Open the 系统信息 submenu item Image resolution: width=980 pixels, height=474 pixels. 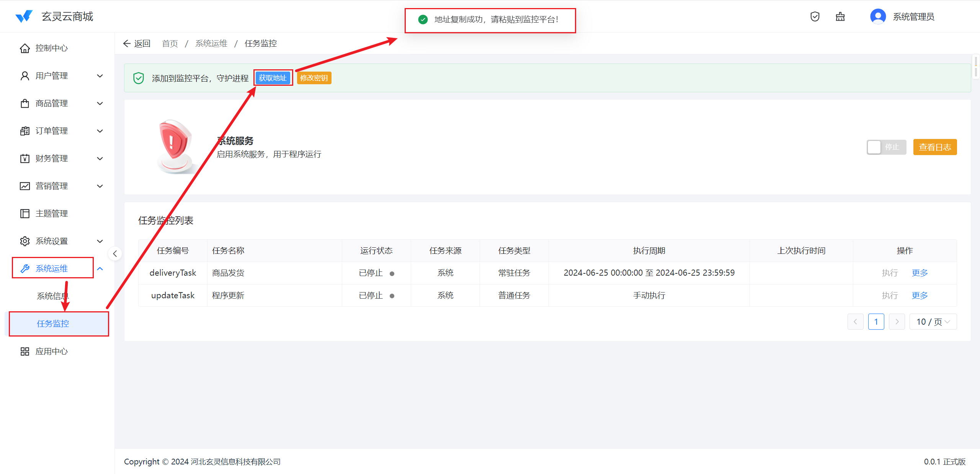point(52,296)
